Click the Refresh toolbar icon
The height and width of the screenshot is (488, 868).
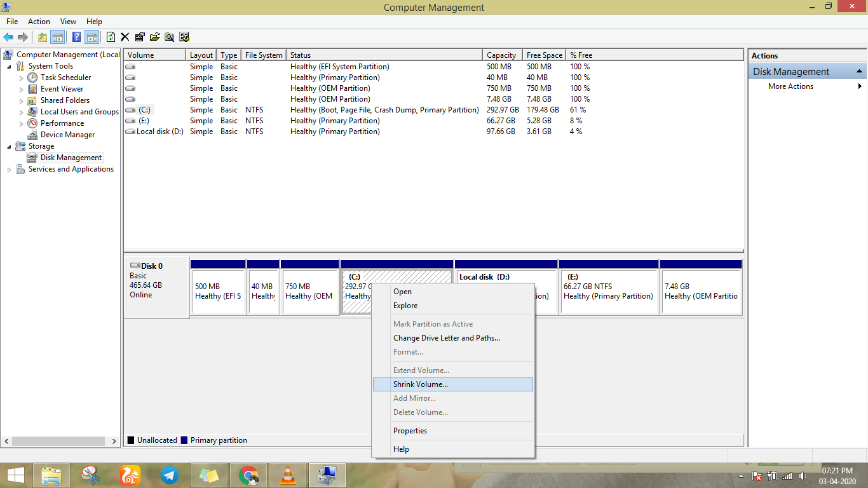(111, 37)
